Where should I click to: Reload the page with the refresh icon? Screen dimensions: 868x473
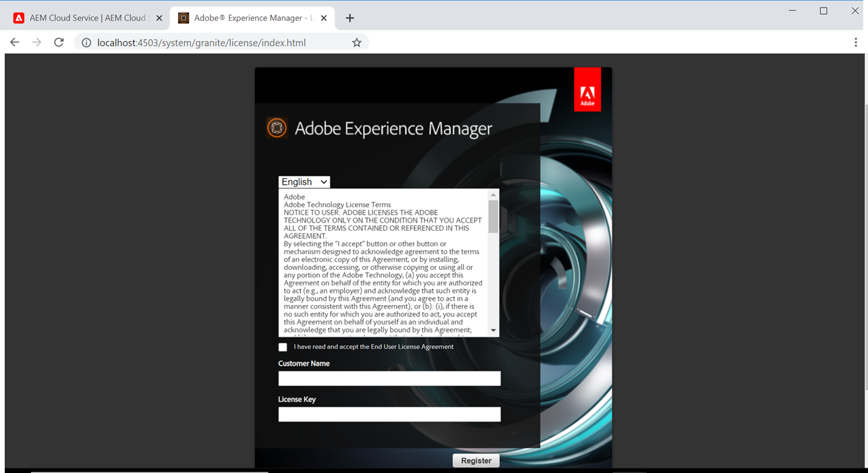point(59,43)
